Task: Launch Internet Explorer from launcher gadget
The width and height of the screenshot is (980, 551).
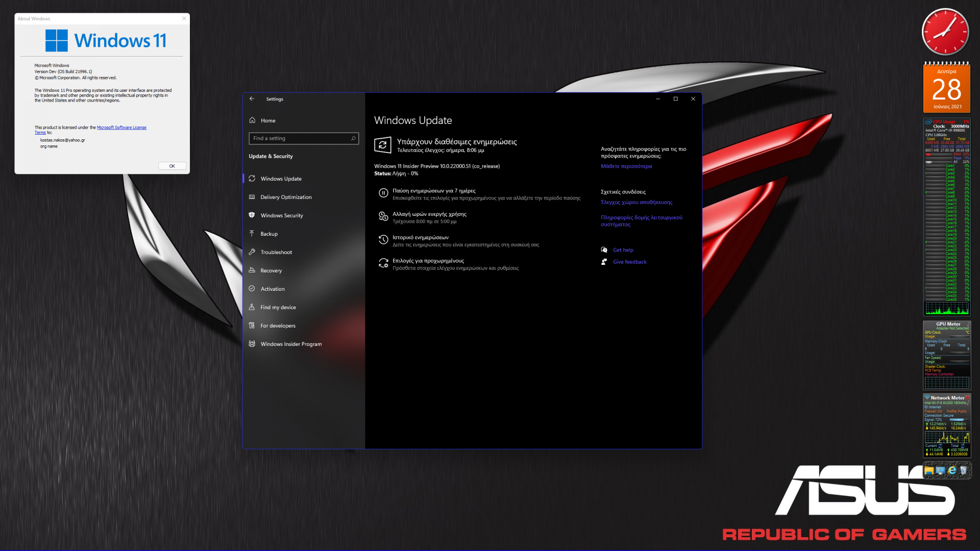Action: click(x=952, y=470)
